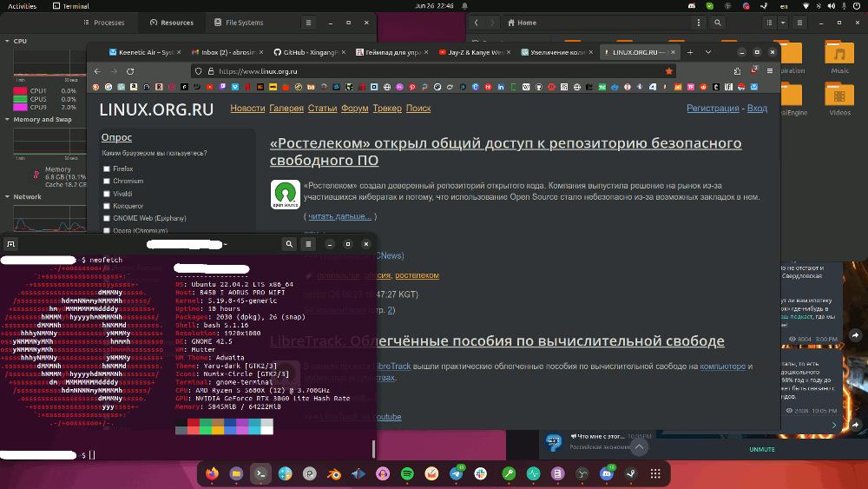Open the Videos folder

click(x=839, y=98)
